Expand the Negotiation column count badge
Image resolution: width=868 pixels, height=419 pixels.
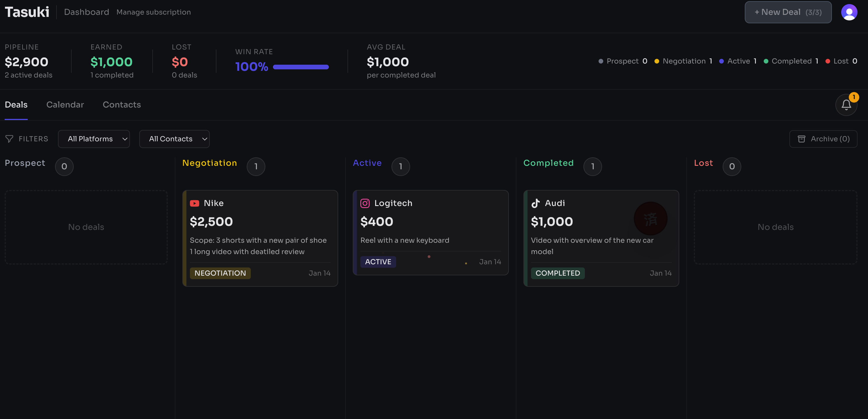(256, 166)
